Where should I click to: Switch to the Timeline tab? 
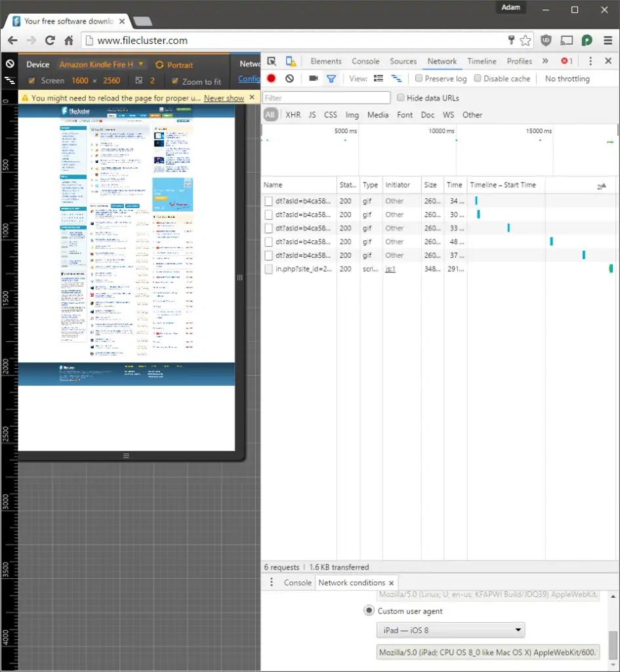point(482,61)
